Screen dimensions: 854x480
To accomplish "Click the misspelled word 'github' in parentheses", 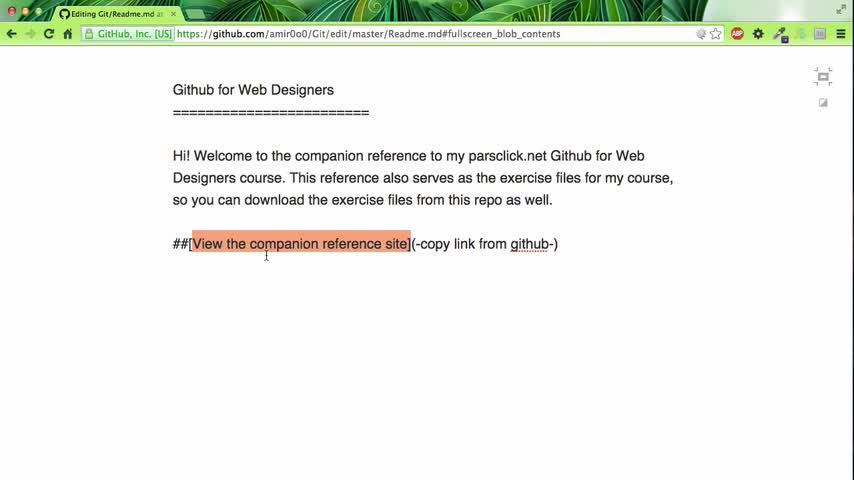I will tap(530, 244).
